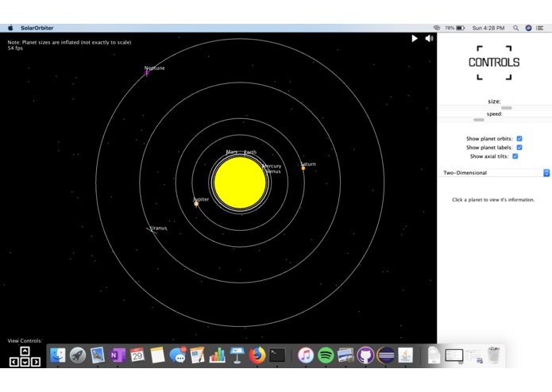Start the simulation with the play button
The width and height of the screenshot is (552, 392).
(415, 38)
